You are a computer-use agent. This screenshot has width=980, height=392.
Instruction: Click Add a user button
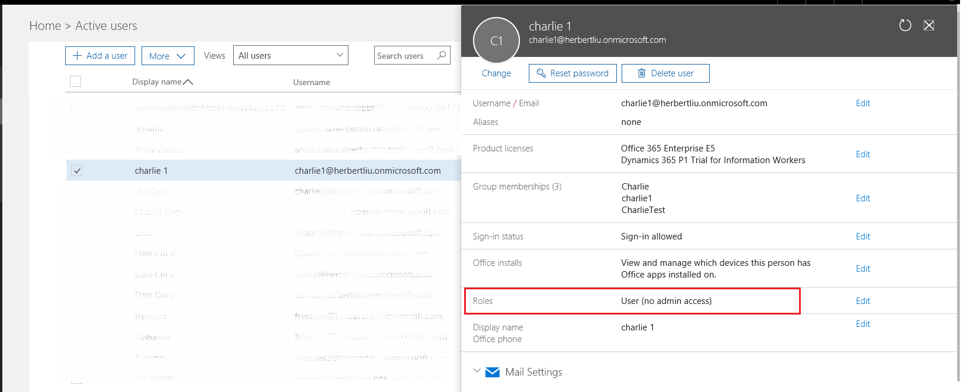100,56
